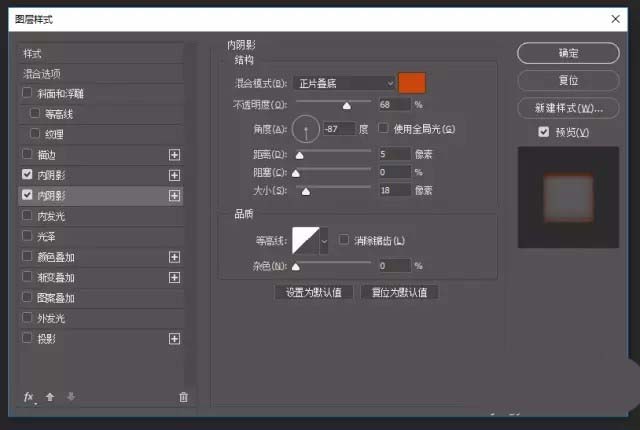
Task: Click the 不透明度 slider handle
Action: pyautogui.click(x=347, y=106)
